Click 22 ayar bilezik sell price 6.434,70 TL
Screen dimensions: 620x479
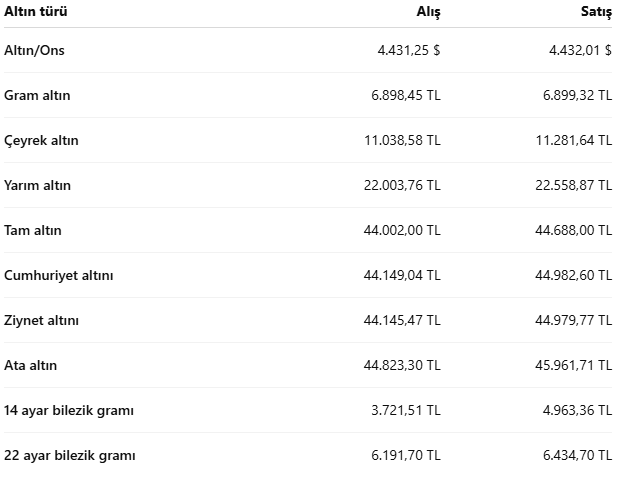577,456
